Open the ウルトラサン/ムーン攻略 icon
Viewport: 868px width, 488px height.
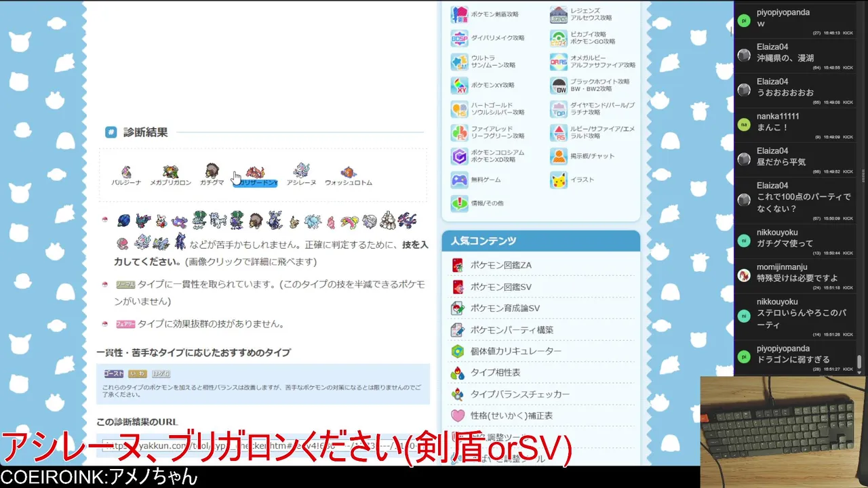coord(459,62)
